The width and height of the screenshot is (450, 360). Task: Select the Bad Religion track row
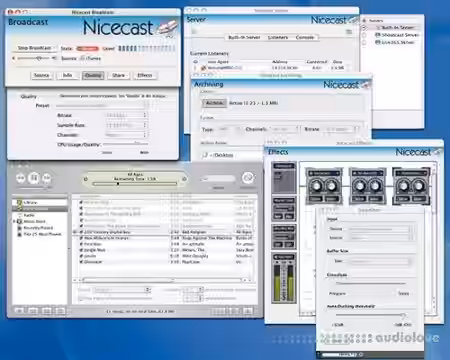pyautogui.click(x=164, y=232)
